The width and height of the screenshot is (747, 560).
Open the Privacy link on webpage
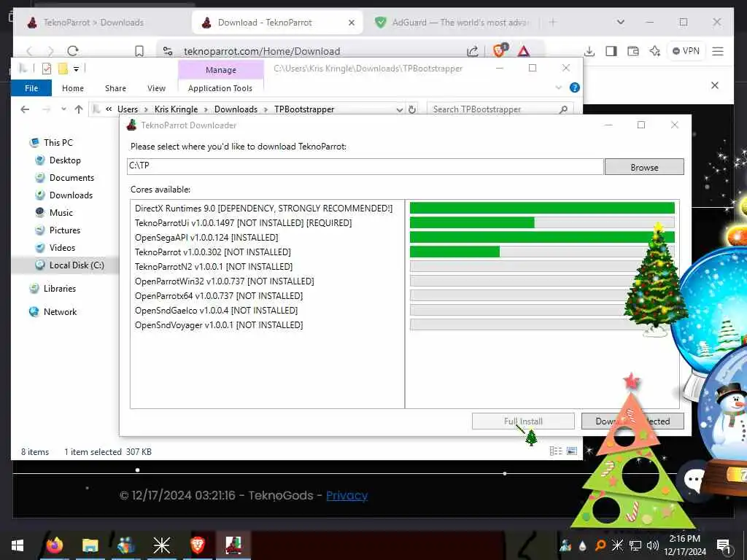pyautogui.click(x=347, y=495)
